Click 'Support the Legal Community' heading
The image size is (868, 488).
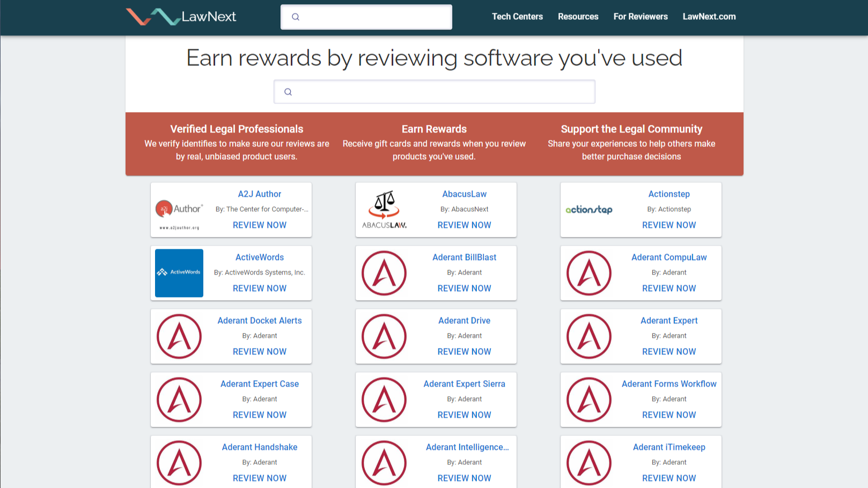pos(631,129)
